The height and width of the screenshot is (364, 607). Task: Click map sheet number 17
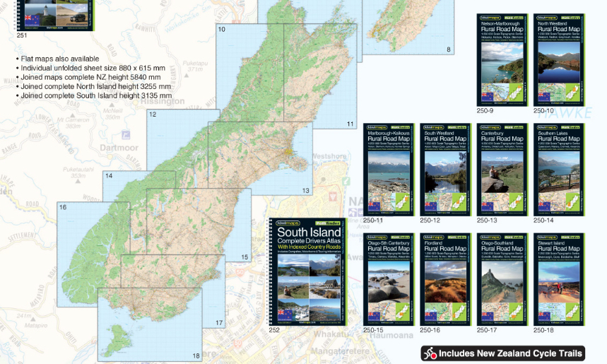[219, 322]
